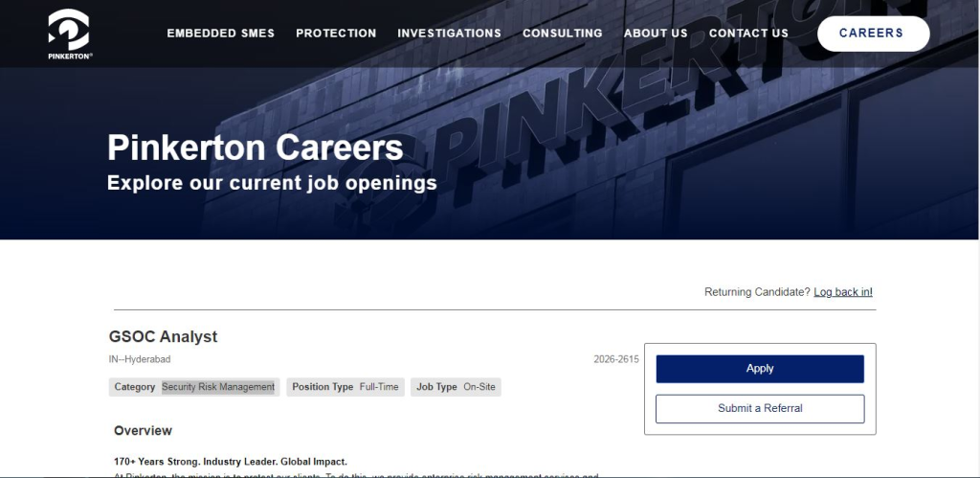The width and height of the screenshot is (980, 478).
Task: Click the Job Type On-Site tag
Action: (456, 387)
